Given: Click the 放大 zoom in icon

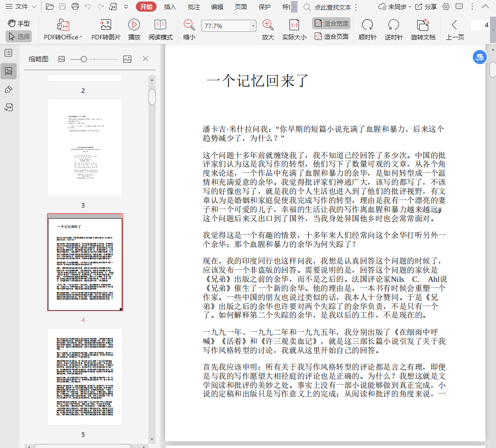Looking at the screenshot, I should (x=268, y=29).
